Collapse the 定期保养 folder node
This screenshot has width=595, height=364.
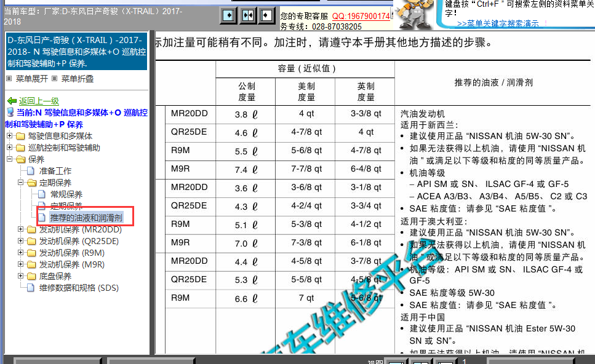pyautogui.click(x=21, y=183)
